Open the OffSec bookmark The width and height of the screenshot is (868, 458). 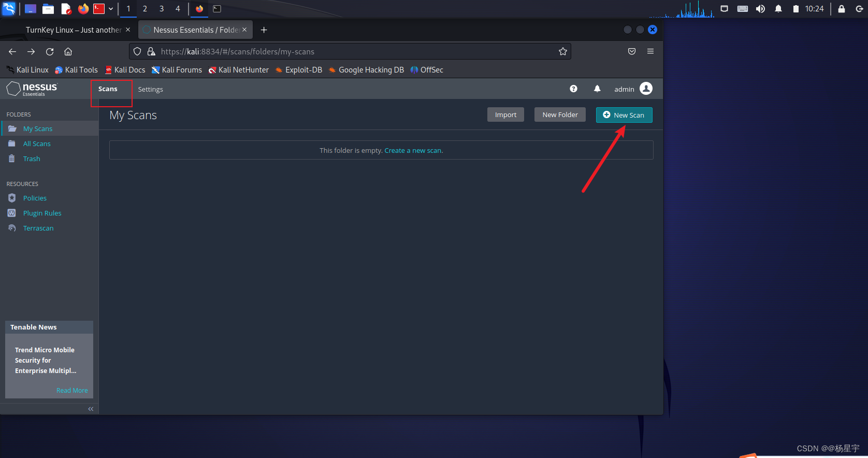(x=427, y=70)
